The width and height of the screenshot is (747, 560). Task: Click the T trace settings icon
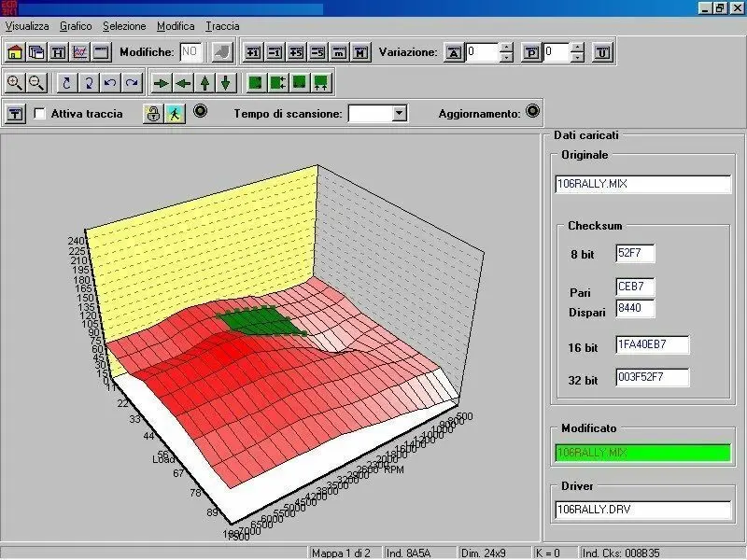coord(15,114)
